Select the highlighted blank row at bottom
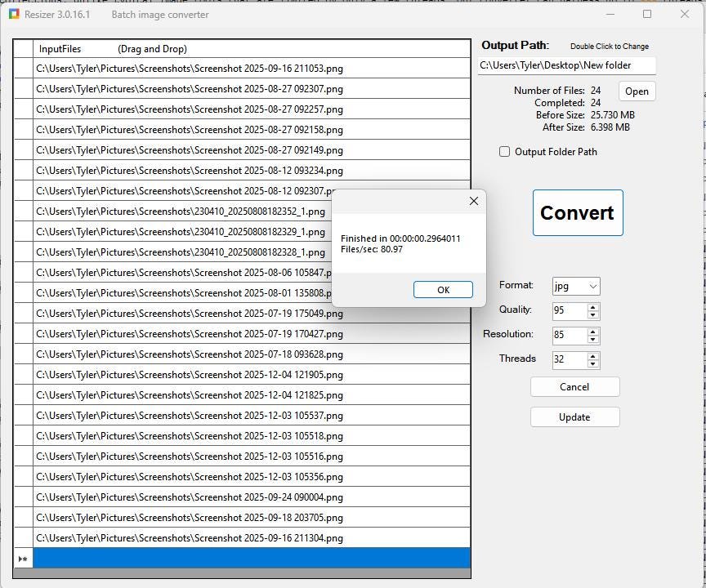The height and width of the screenshot is (588, 706). 252,559
